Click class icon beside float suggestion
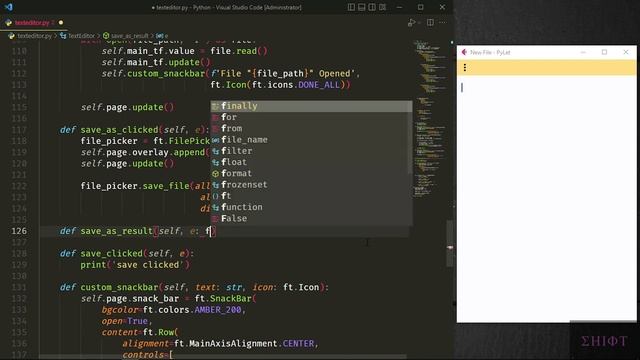This screenshot has width=640, height=360. (x=216, y=162)
